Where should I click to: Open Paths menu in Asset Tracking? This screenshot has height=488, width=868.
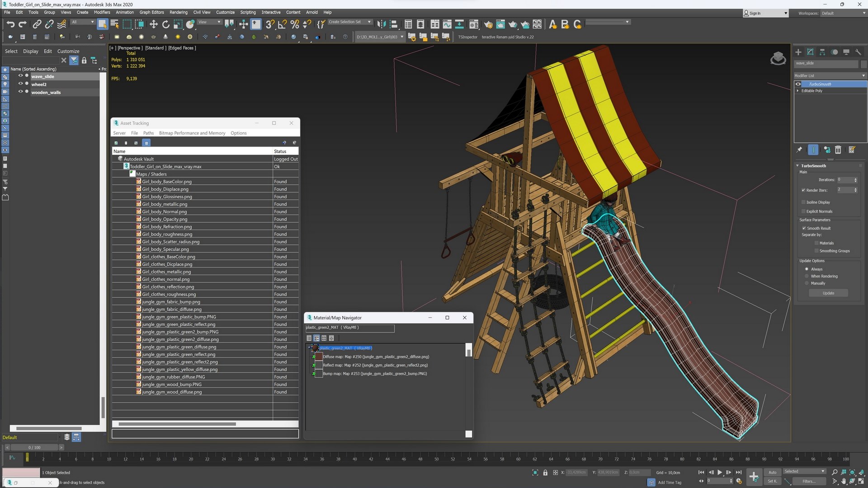point(148,133)
